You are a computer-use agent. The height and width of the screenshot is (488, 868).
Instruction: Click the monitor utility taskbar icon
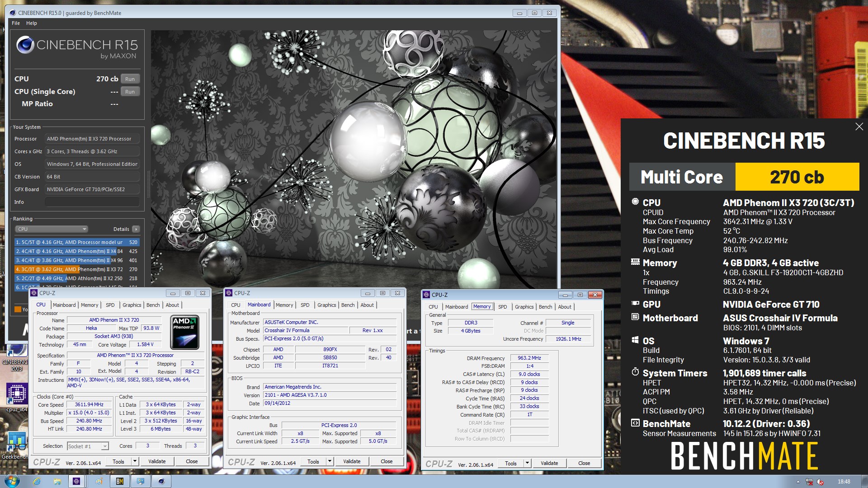click(141, 481)
